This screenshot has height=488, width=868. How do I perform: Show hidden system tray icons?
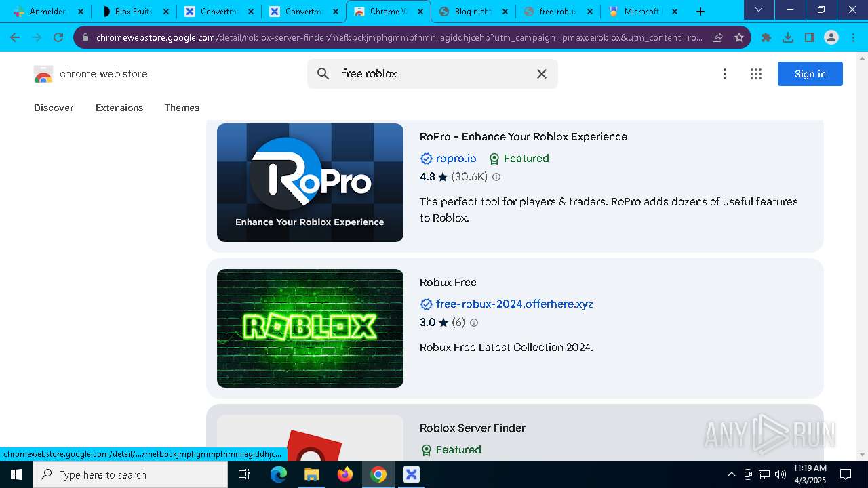point(731,474)
